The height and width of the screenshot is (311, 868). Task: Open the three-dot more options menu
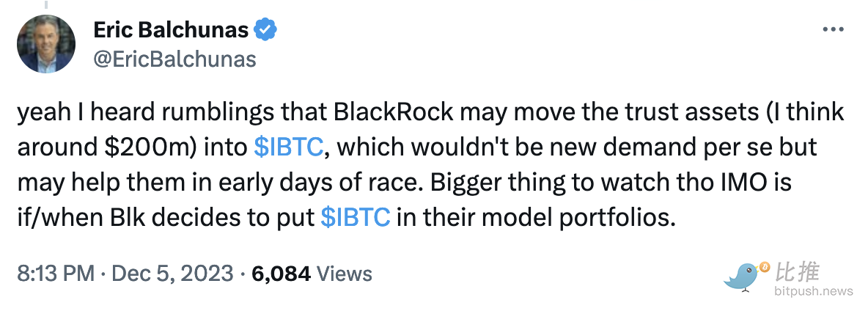click(833, 30)
